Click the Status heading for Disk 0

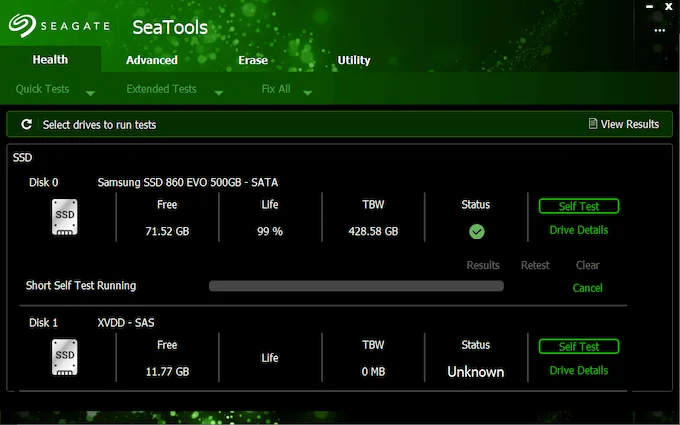click(x=476, y=205)
